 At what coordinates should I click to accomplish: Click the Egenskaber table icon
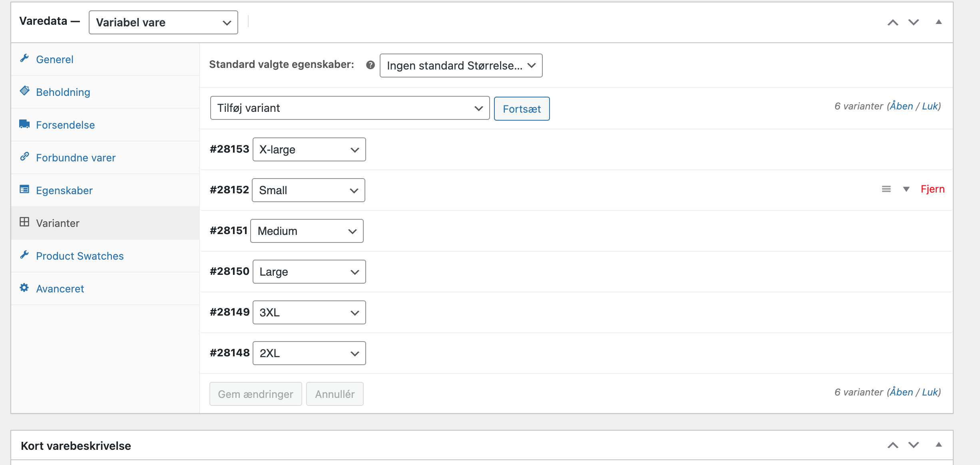[24, 189]
